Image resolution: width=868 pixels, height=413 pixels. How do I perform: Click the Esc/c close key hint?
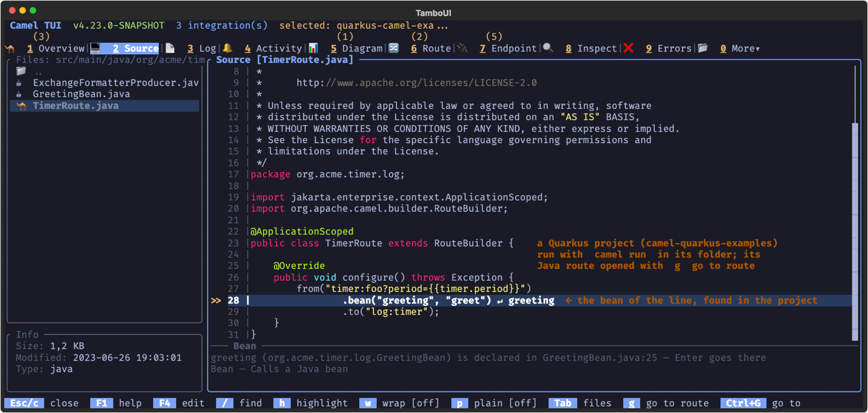[x=41, y=403]
